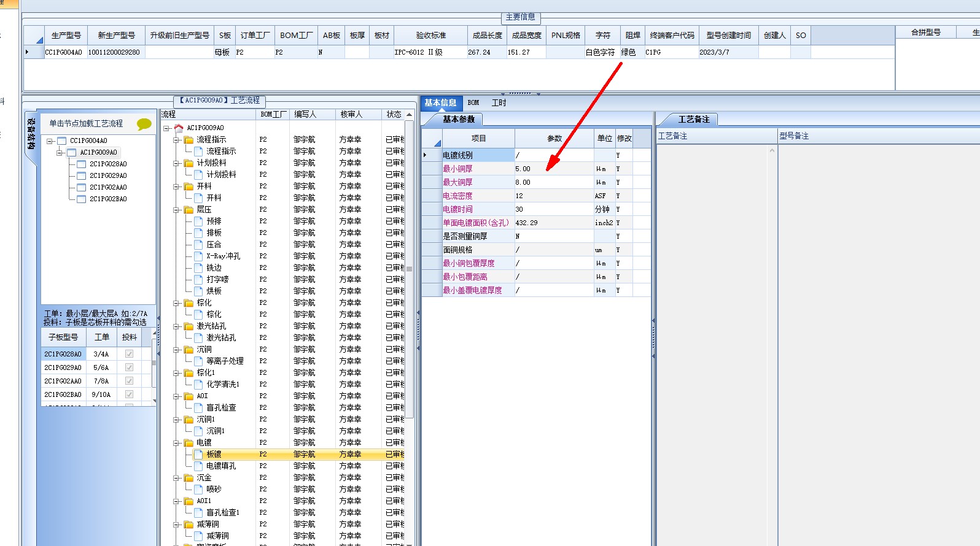980x546 pixels.
Task: Click the 5/6A work order cell
Action: click(101, 367)
